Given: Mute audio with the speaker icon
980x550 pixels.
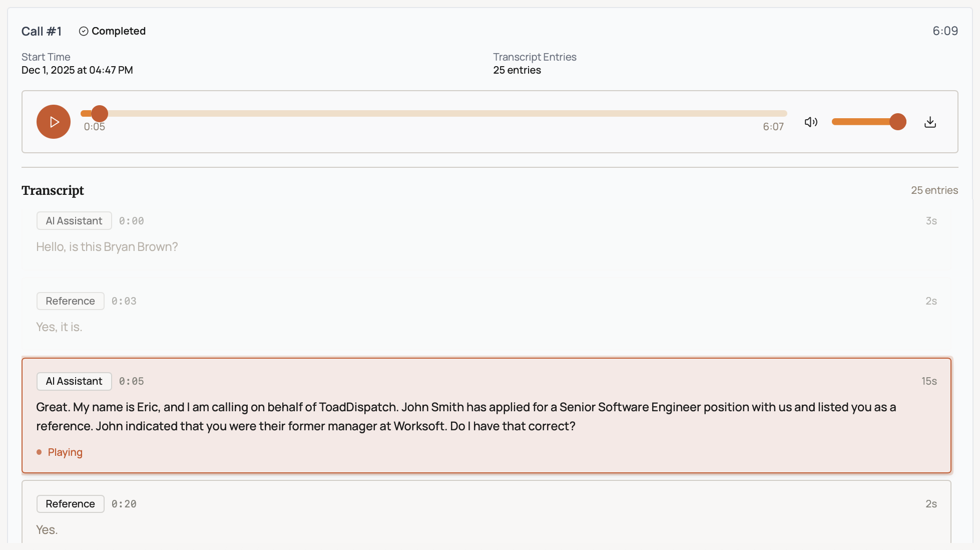Looking at the screenshot, I should coord(811,122).
